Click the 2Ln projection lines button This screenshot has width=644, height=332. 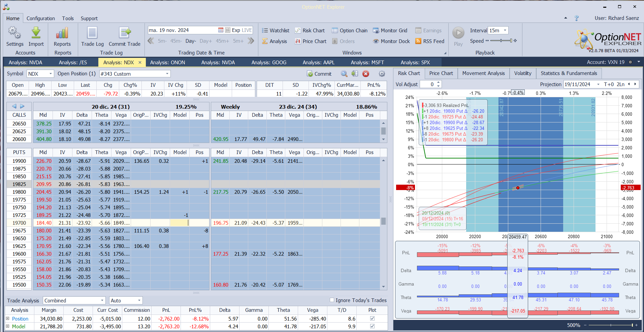coord(621,84)
